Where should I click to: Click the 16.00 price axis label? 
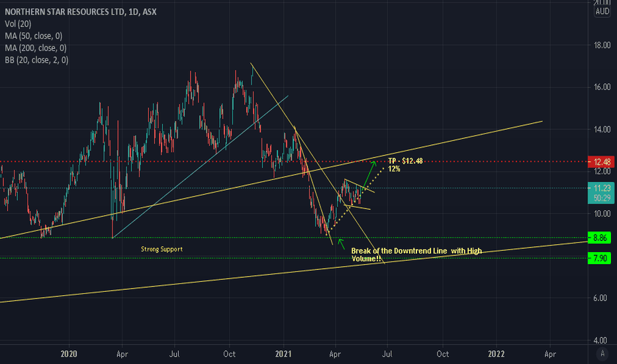(602, 87)
